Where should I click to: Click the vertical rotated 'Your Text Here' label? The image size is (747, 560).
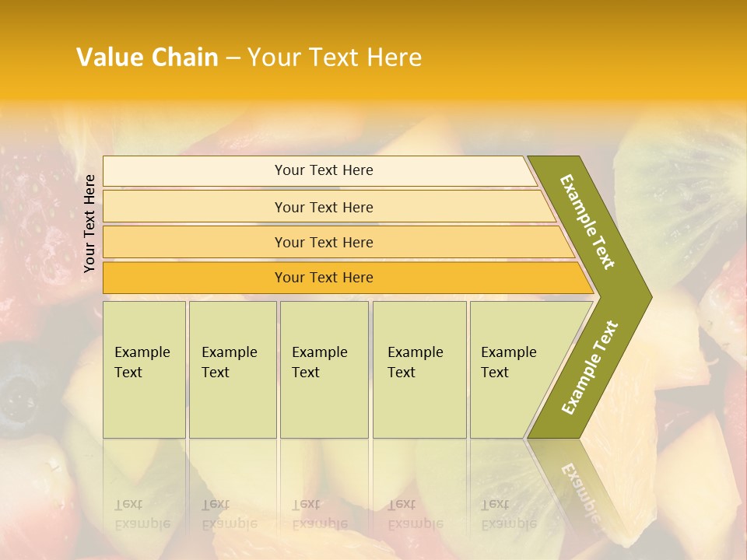pos(89,223)
